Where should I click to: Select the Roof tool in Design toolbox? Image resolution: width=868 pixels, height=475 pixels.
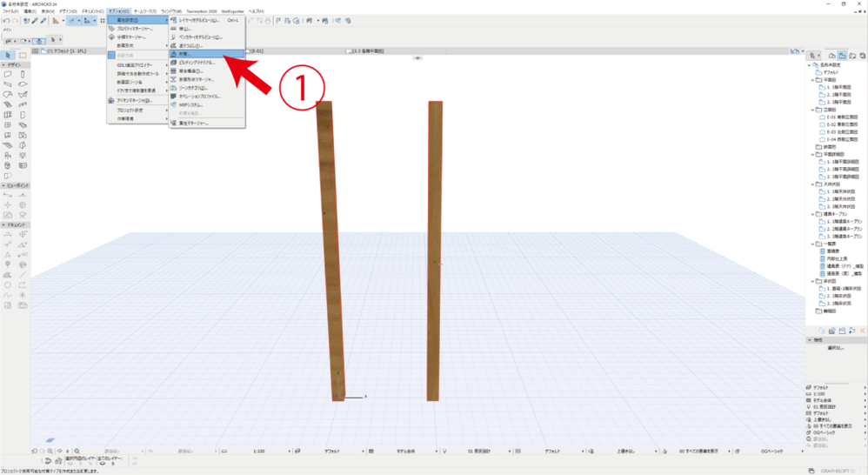[8, 95]
